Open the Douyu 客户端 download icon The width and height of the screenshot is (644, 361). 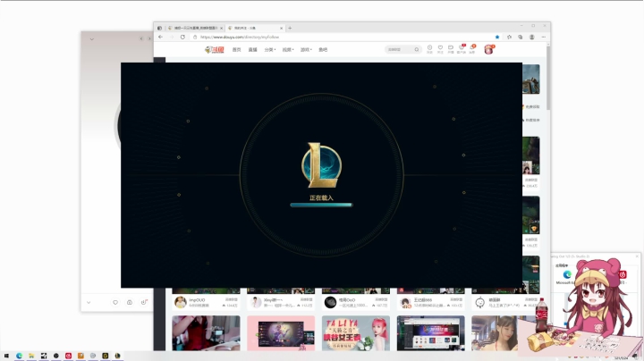pos(462,49)
